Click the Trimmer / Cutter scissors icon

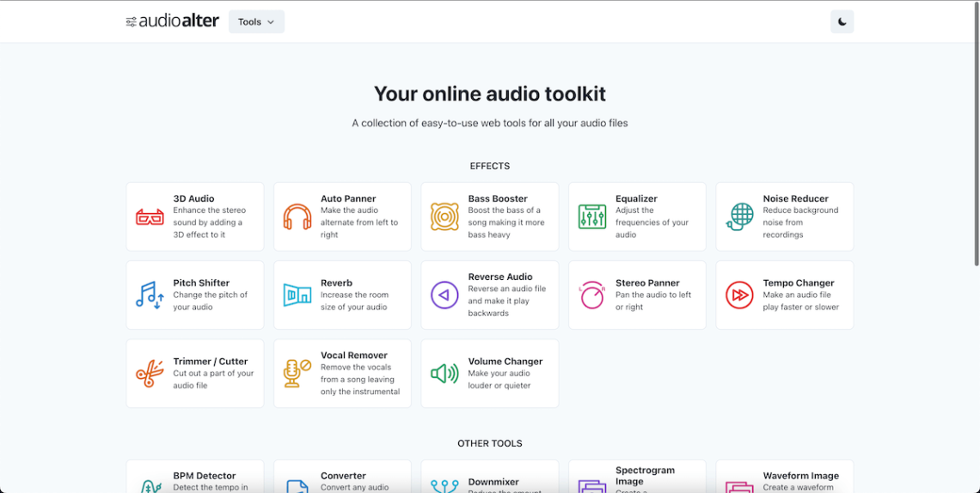(150, 374)
